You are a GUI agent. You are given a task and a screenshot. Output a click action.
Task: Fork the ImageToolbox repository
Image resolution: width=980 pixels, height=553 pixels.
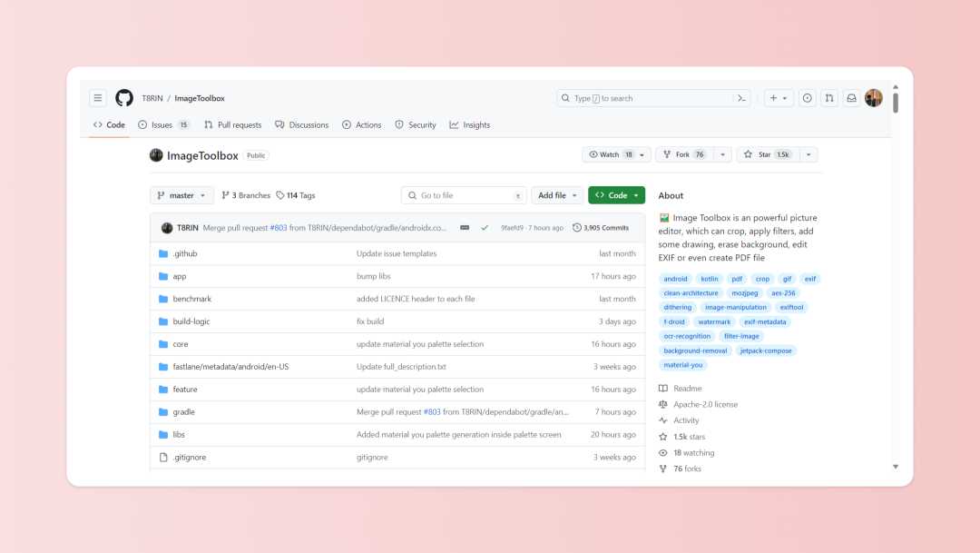point(684,154)
